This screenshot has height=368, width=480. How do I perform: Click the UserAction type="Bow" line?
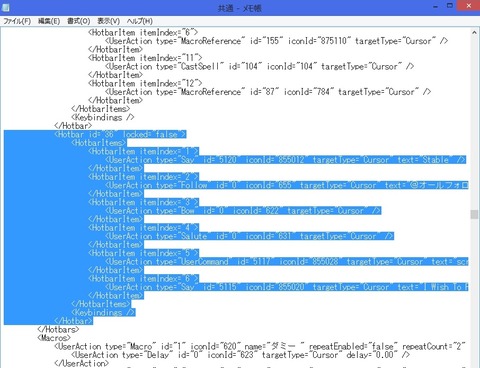click(x=243, y=211)
